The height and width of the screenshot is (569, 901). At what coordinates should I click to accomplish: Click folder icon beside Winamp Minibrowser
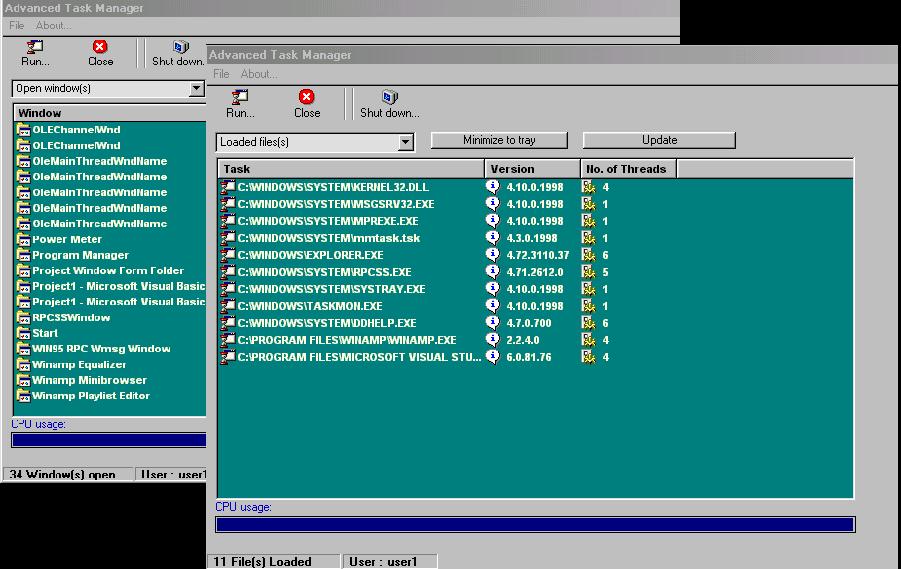(x=24, y=380)
